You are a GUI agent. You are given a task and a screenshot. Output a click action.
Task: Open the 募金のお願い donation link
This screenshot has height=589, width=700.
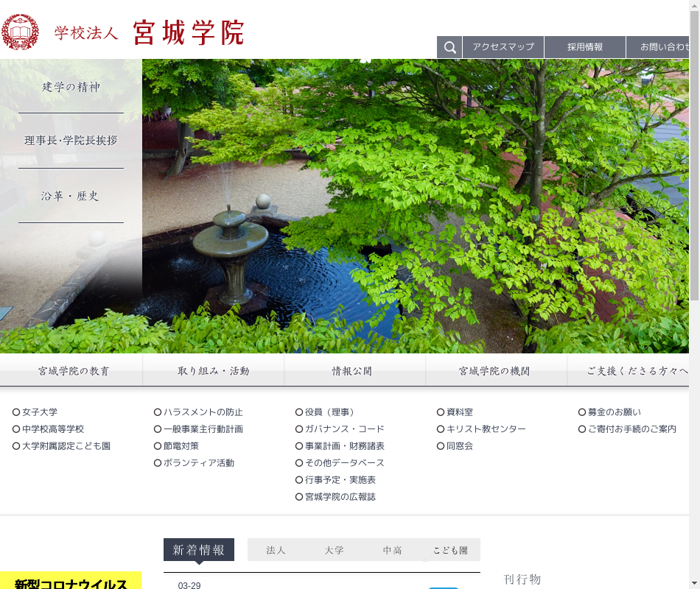pyautogui.click(x=614, y=412)
